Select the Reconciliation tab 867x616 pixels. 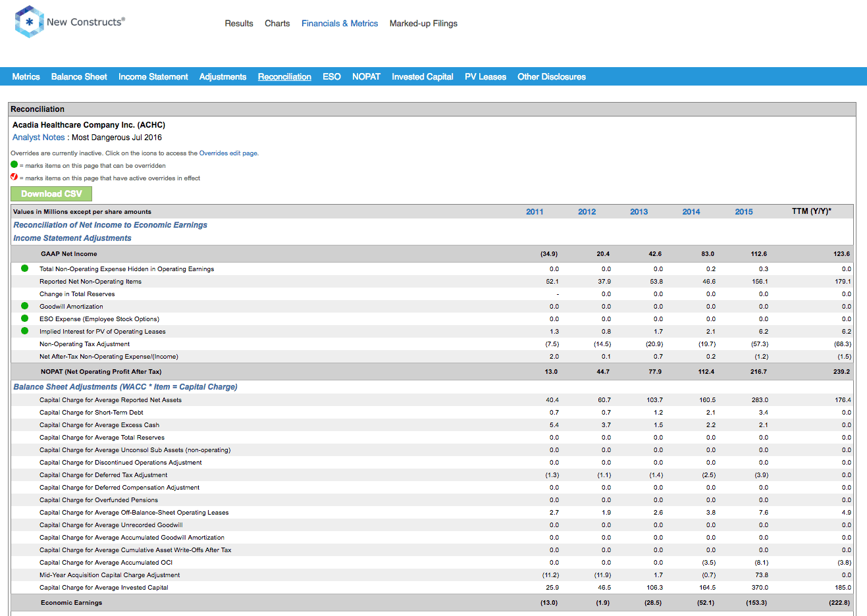click(x=284, y=76)
